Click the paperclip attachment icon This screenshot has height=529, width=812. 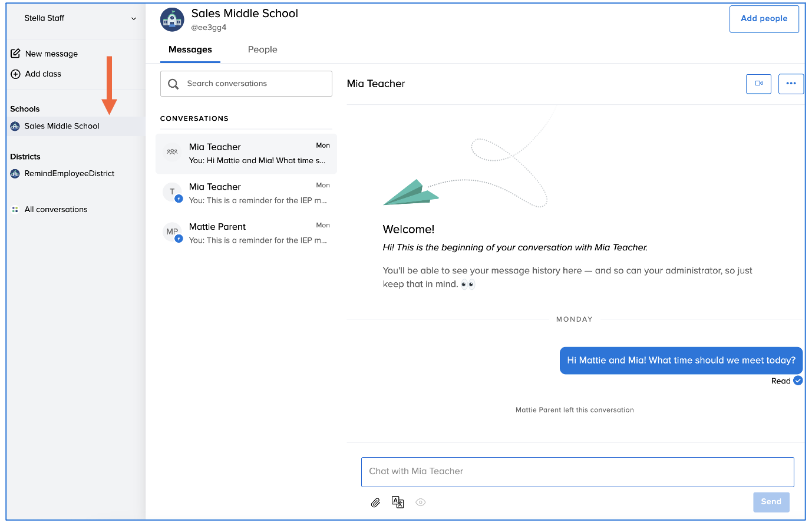pos(375,502)
